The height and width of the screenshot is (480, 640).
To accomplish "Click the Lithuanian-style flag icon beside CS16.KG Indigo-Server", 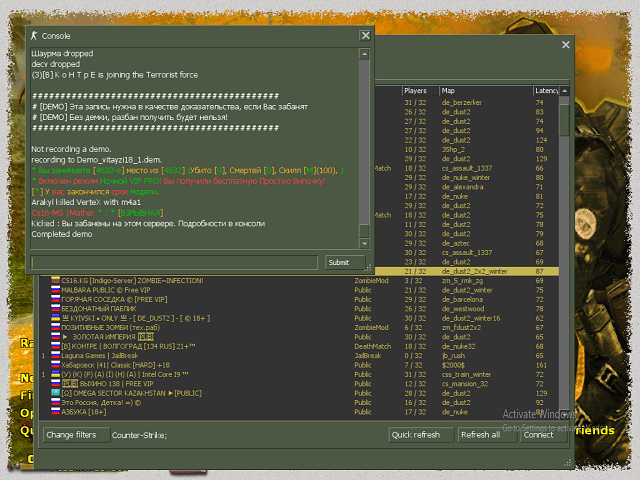I will click(x=56, y=280).
